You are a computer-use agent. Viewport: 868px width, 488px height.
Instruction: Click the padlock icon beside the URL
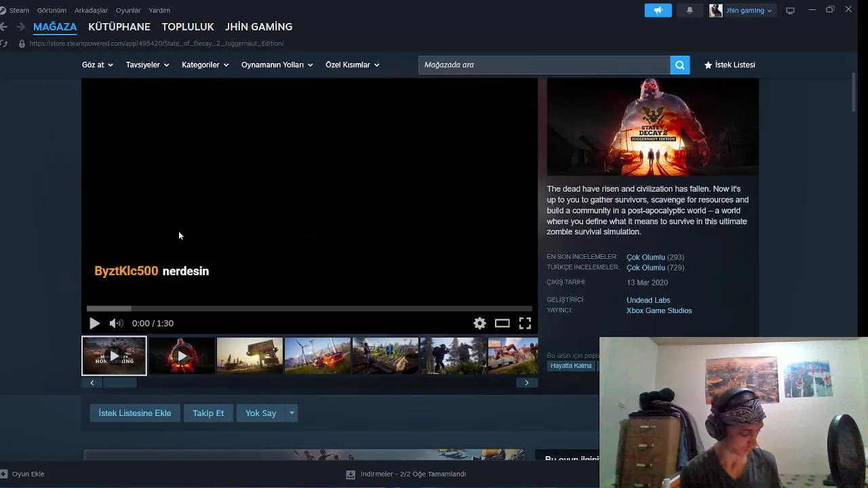tap(22, 43)
